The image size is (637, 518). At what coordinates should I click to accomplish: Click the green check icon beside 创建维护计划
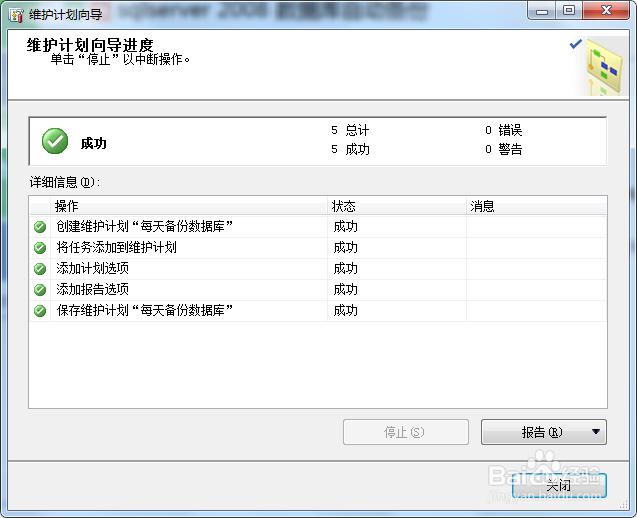point(40,227)
